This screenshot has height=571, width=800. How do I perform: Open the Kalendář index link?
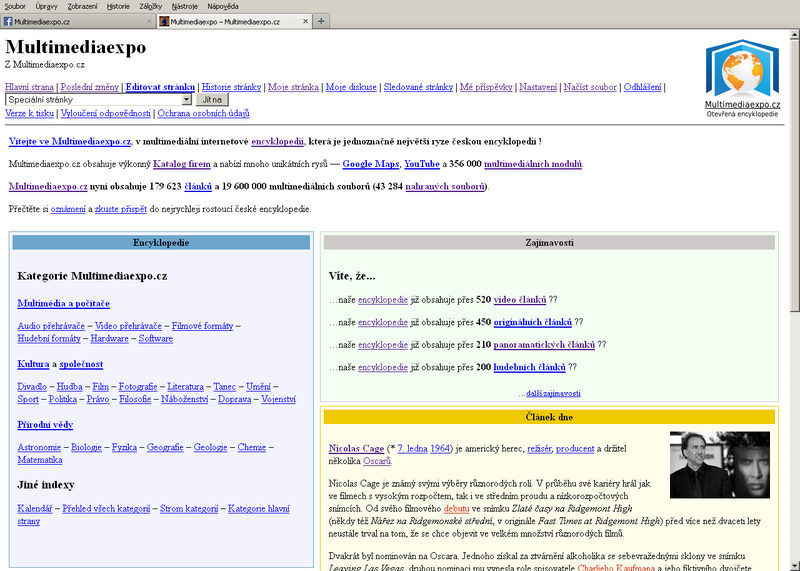click(35, 508)
